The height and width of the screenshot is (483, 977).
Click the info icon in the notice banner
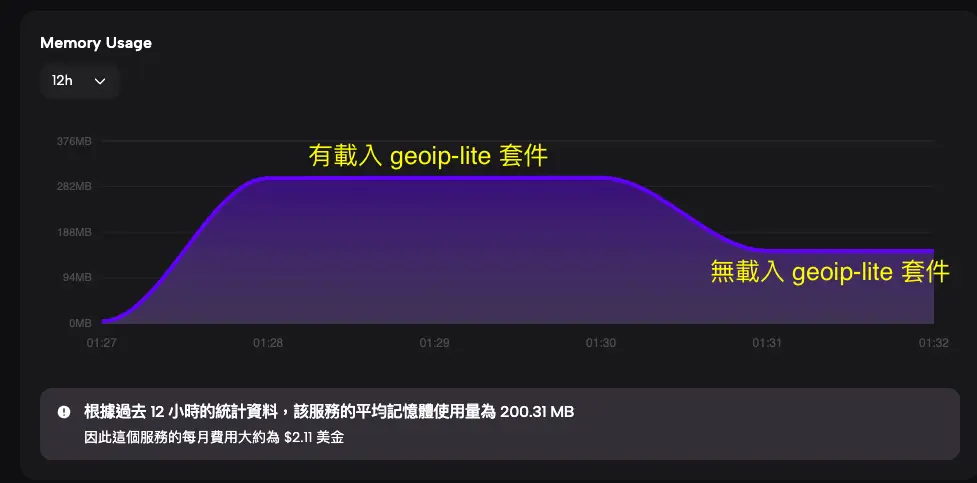pyautogui.click(x=64, y=412)
